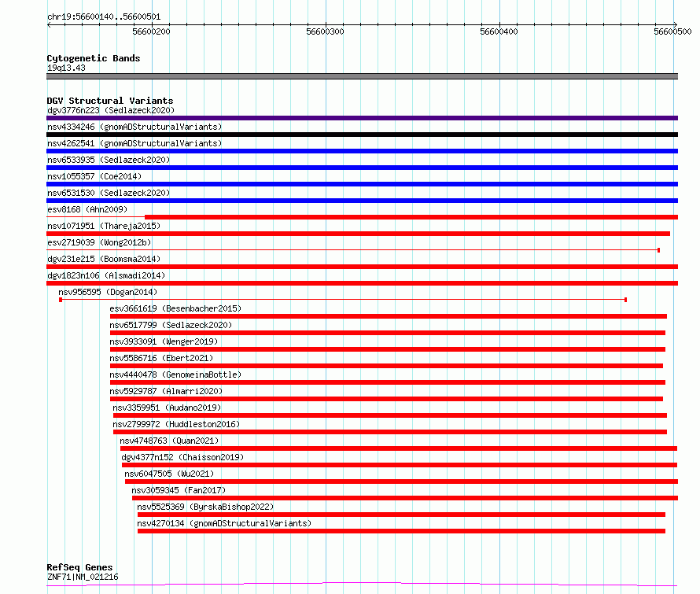This screenshot has height=594, width=700.
Task: Open variant nsv6517799 (Sedlazeck2020)
Action: (x=171, y=325)
